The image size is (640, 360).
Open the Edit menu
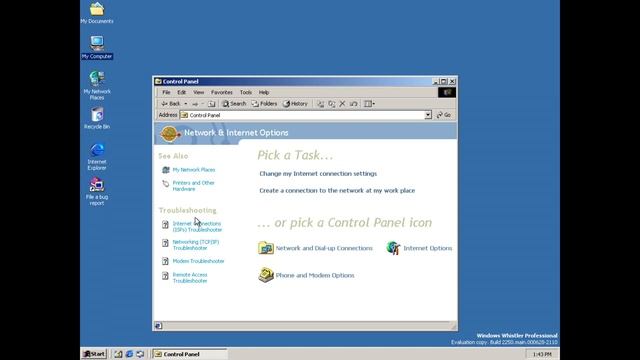click(x=182, y=93)
